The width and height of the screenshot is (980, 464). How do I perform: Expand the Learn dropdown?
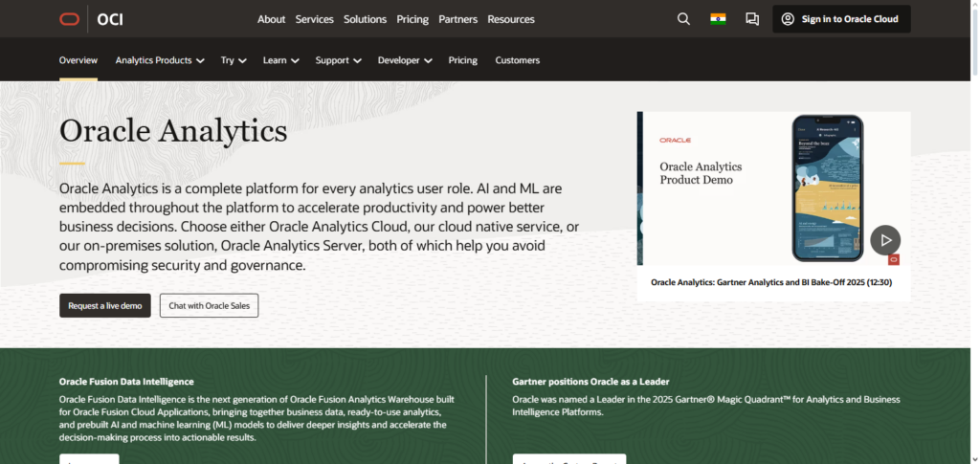(280, 60)
